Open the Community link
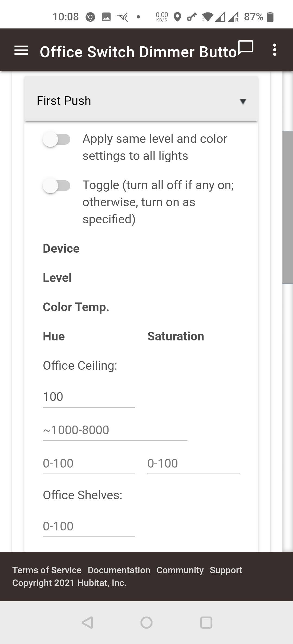This screenshot has width=293, height=644. point(180,570)
